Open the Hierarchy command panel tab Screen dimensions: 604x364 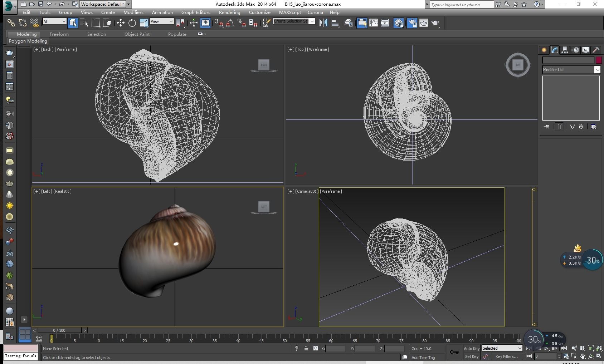coord(565,50)
